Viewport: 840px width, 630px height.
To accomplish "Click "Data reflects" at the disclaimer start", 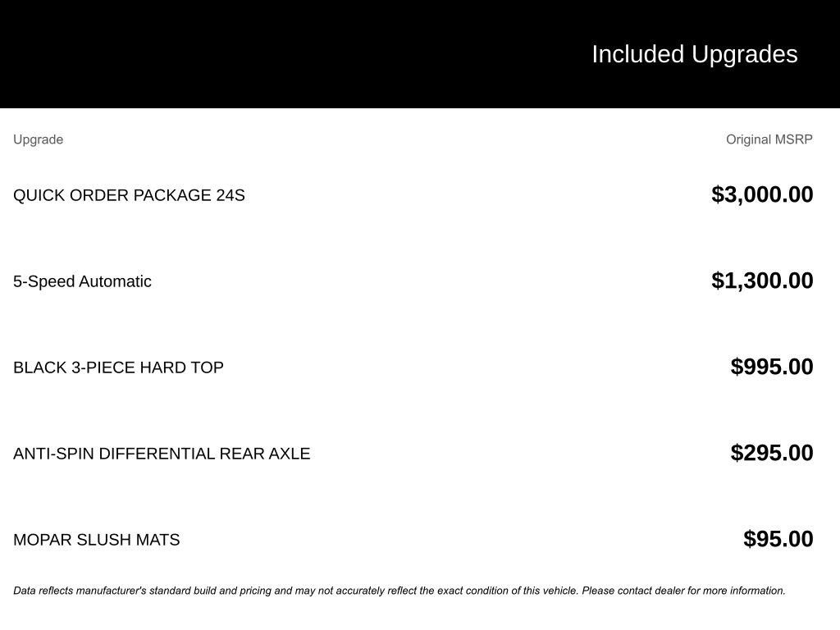I will coord(43,591).
